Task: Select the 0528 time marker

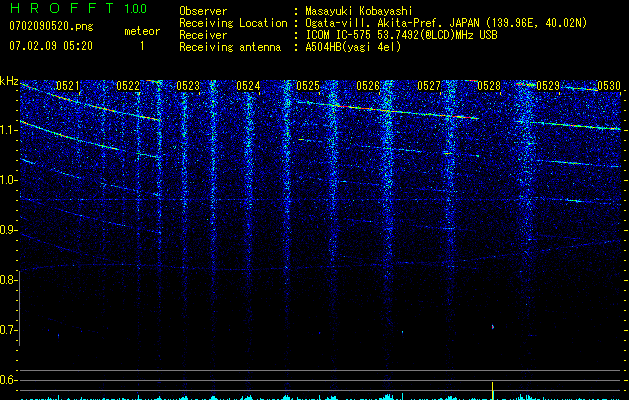Action: pos(488,87)
